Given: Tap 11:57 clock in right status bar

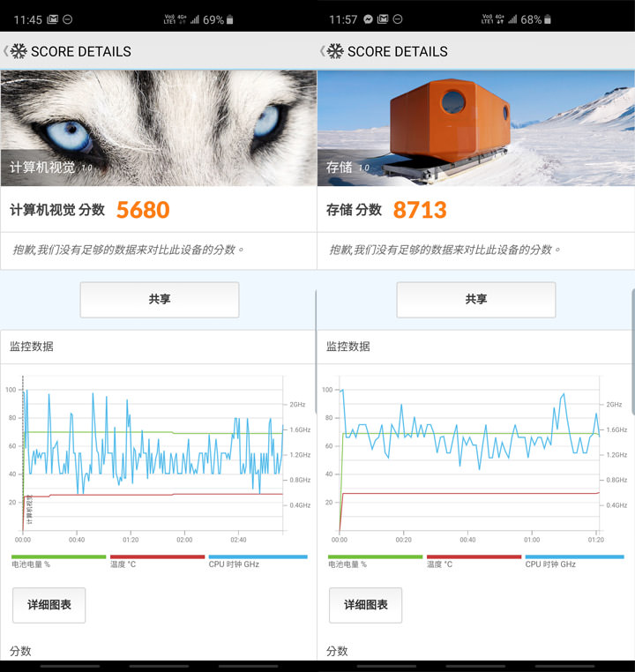Looking at the screenshot, I should pos(343,20).
